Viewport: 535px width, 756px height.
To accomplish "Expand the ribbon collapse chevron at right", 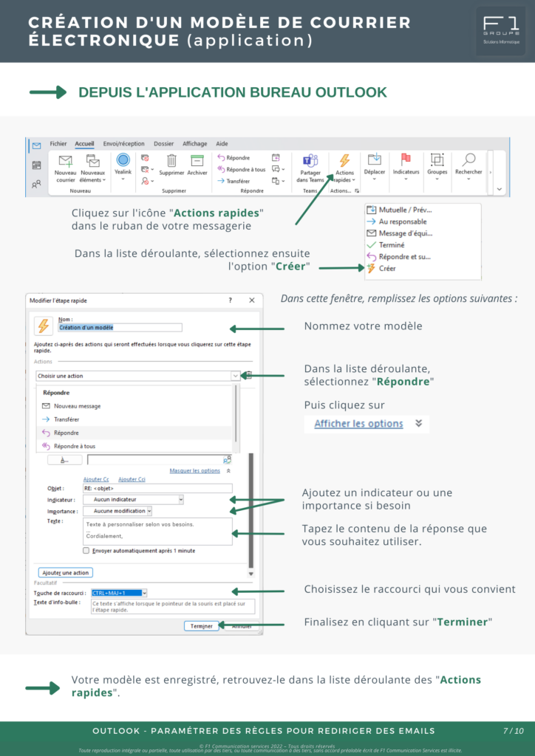I will coord(500,190).
